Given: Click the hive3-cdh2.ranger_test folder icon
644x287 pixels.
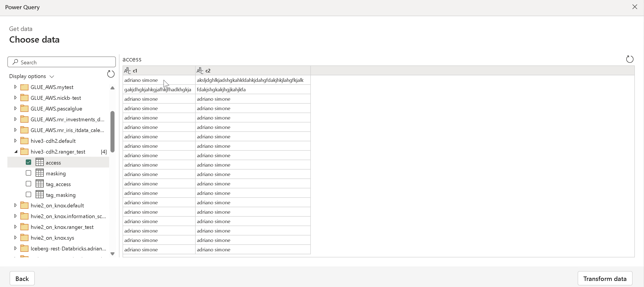Looking at the screenshot, I should point(24,152).
